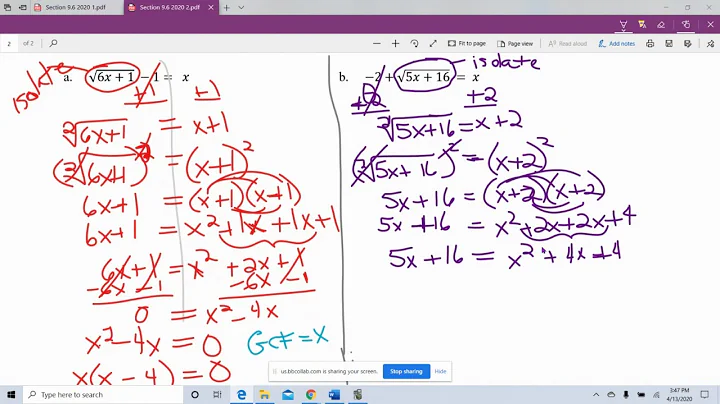Open the Action Center notifications
The height and width of the screenshot is (404, 720).
tap(704, 395)
